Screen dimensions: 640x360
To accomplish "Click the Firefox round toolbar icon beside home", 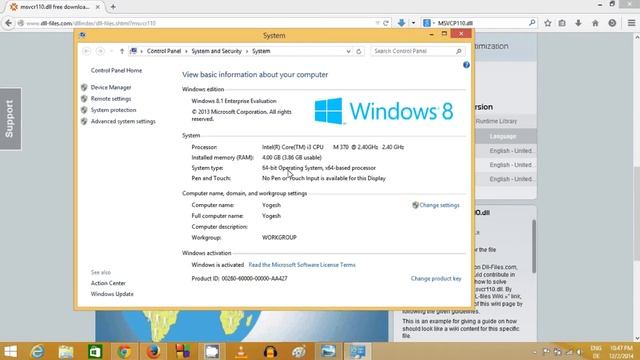I will coord(612,23).
